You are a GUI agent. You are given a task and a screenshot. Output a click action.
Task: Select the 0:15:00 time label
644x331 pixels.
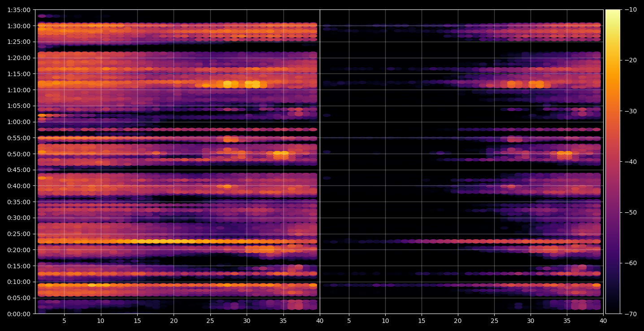19,266
